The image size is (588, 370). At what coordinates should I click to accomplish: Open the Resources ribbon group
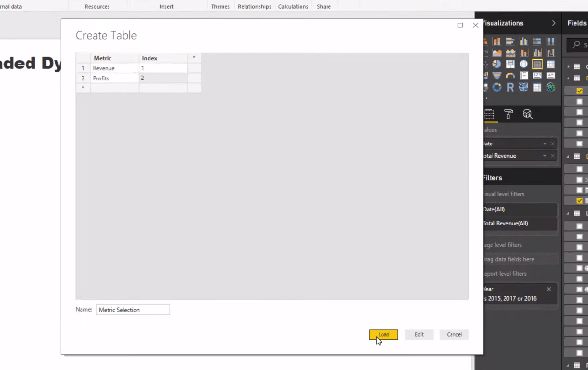[97, 7]
